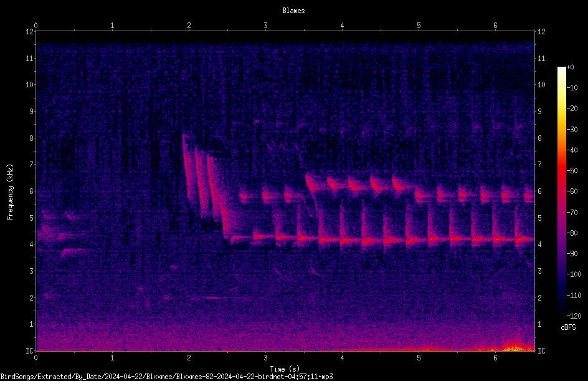Click the red -50 region of the color bar

tap(561, 171)
